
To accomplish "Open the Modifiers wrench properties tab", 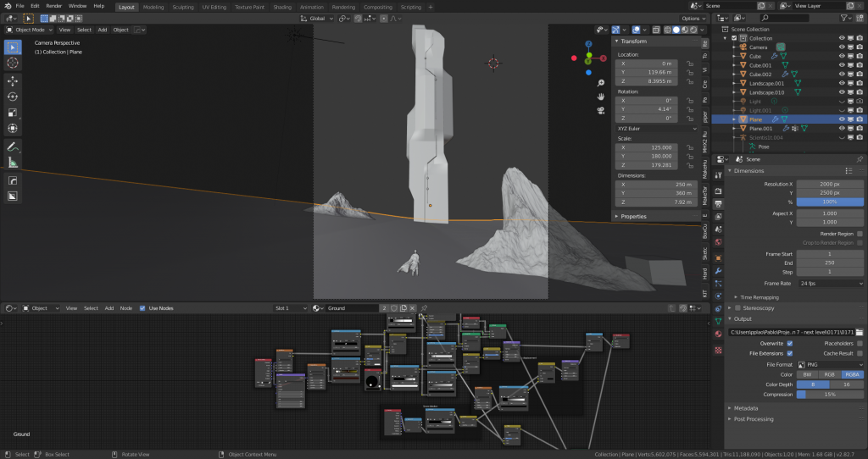I will 718,271.
